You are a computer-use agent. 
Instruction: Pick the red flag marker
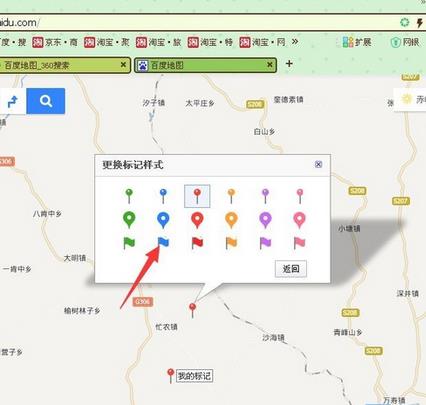click(x=197, y=243)
